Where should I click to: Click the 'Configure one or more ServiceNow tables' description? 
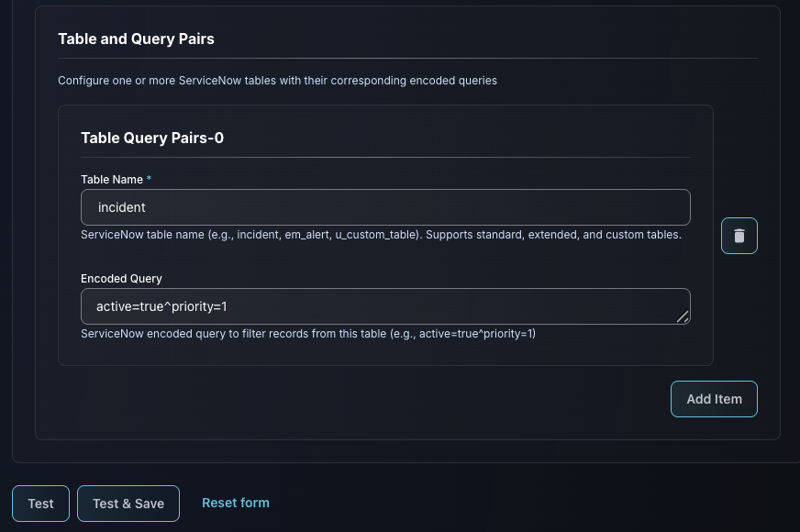click(277, 81)
